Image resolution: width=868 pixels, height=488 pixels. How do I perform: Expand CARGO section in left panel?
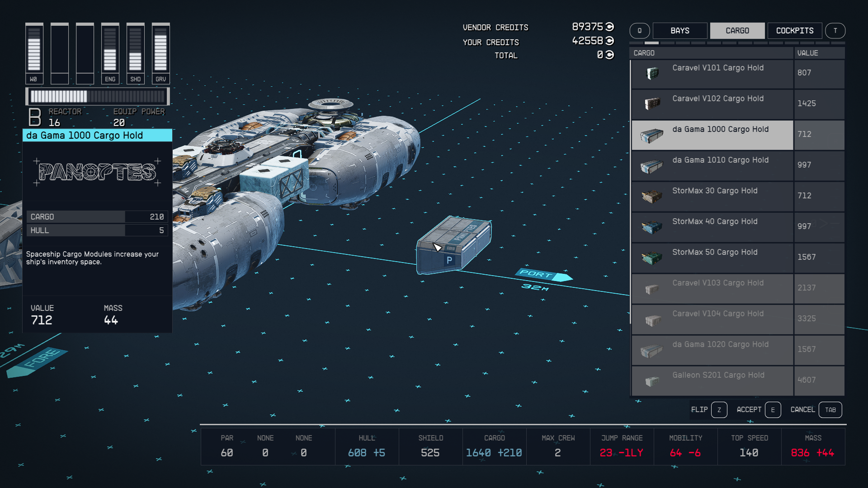pyautogui.click(x=95, y=216)
